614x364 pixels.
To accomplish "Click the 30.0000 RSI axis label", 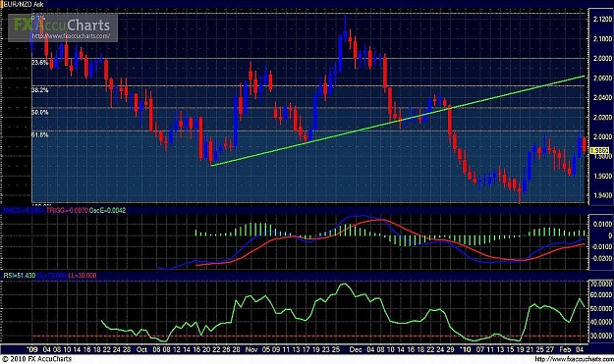I will [x=601, y=336].
